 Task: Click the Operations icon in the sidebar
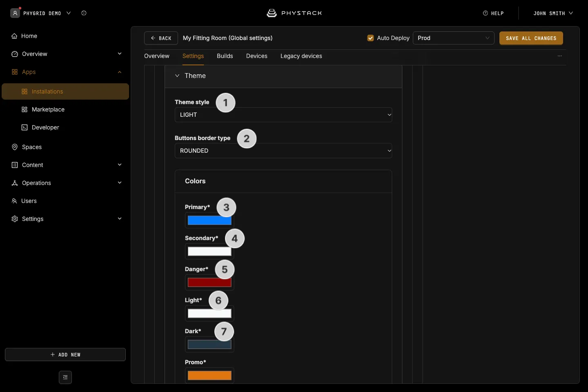pyautogui.click(x=15, y=183)
